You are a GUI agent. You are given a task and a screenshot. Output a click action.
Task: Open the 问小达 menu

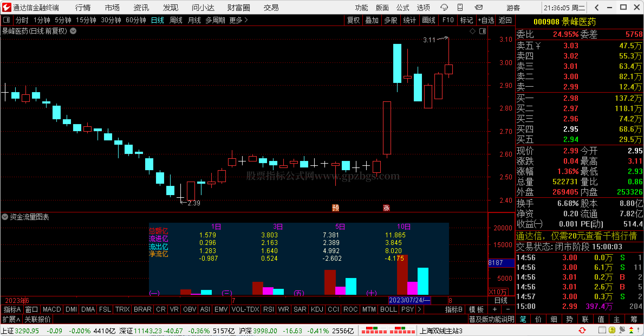coord(203,8)
